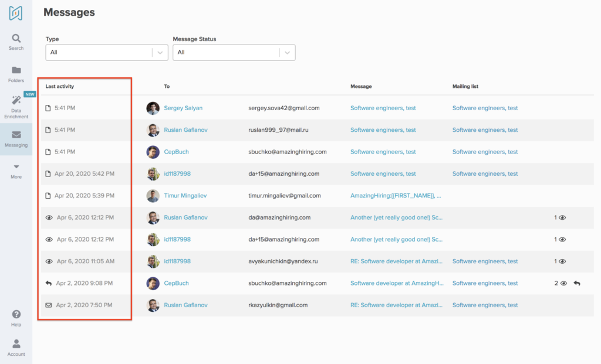Open AmazingHiring:{{FIRST_NAME}} message link
This screenshot has height=364, width=601.
tap(396, 196)
